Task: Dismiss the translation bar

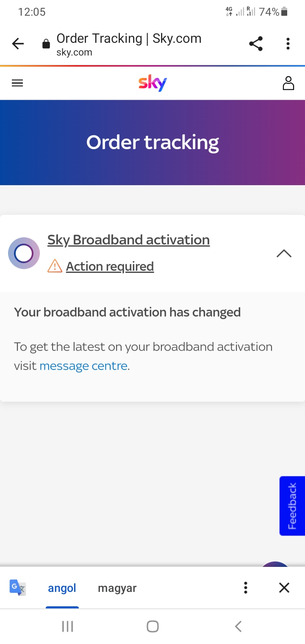Action: [284, 588]
